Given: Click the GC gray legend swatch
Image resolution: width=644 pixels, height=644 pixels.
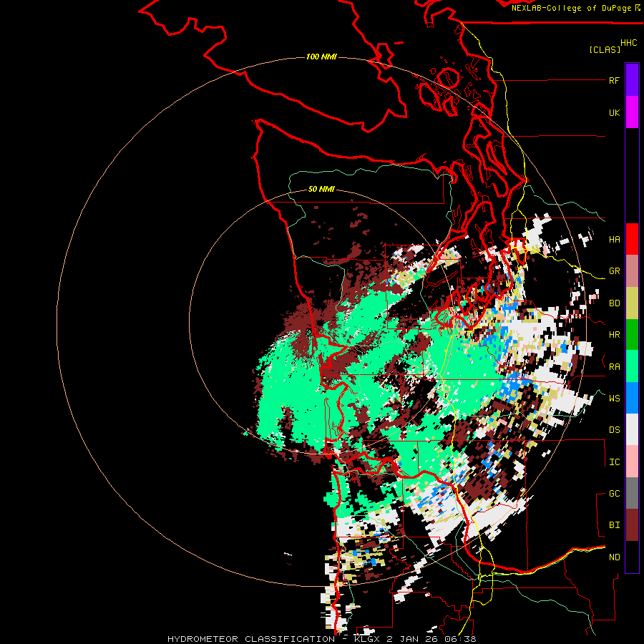Looking at the screenshot, I should [x=632, y=493].
